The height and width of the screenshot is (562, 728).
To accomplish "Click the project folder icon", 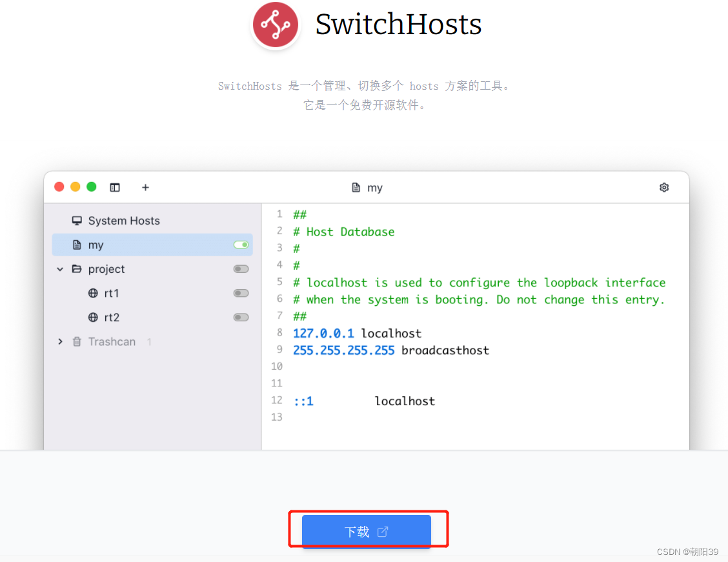I will 77,268.
